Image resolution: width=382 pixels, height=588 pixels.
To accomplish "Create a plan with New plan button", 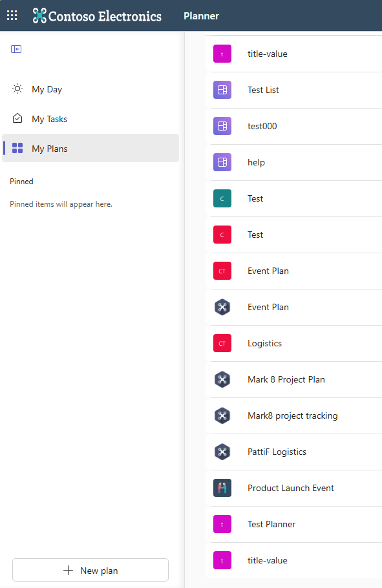I will [90, 571].
